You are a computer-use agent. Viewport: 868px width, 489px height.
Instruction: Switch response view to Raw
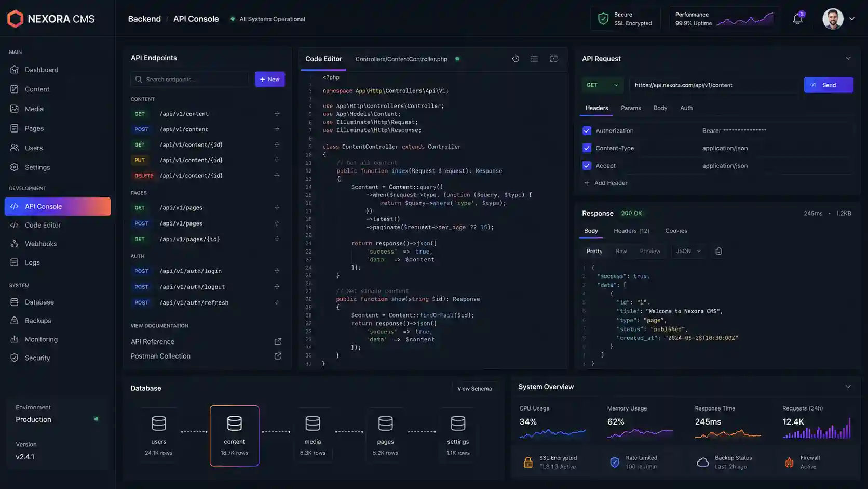point(621,251)
